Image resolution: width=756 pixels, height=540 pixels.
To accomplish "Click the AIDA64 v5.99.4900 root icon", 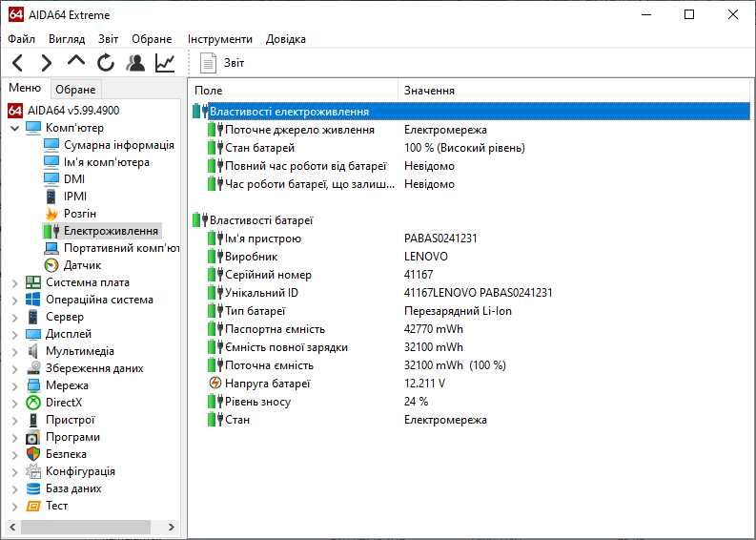I will (15, 111).
